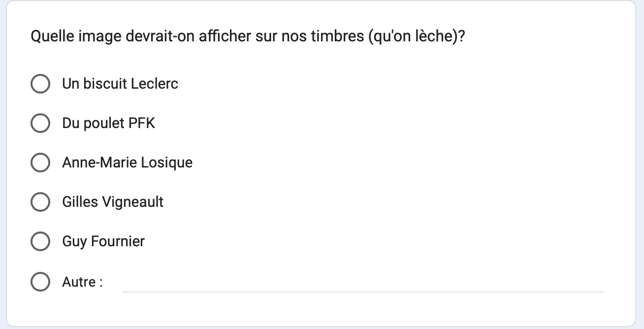
Task: Click the 'Anne-Marie Losique' option text
Action: pos(128,163)
